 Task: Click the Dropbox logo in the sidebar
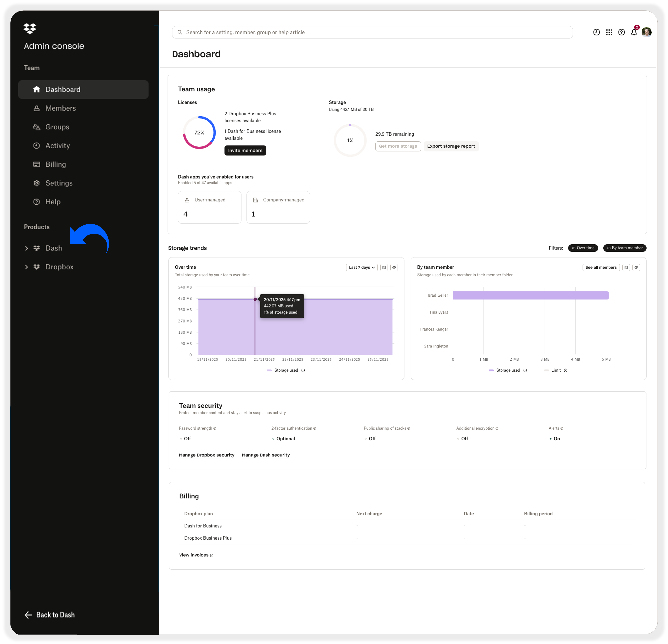pos(30,29)
